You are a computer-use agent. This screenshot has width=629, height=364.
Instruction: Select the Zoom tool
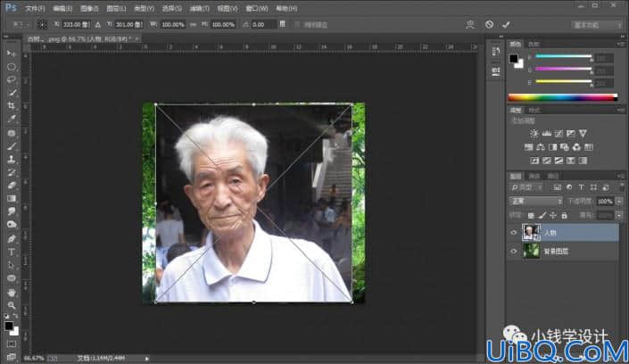click(12, 305)
